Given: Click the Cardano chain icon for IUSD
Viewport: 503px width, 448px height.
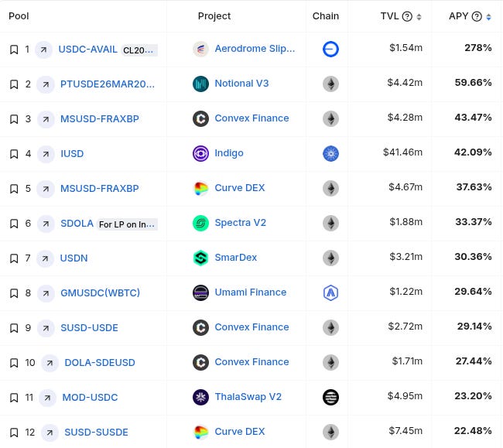Looking at the screenshot, I should 330,154.
